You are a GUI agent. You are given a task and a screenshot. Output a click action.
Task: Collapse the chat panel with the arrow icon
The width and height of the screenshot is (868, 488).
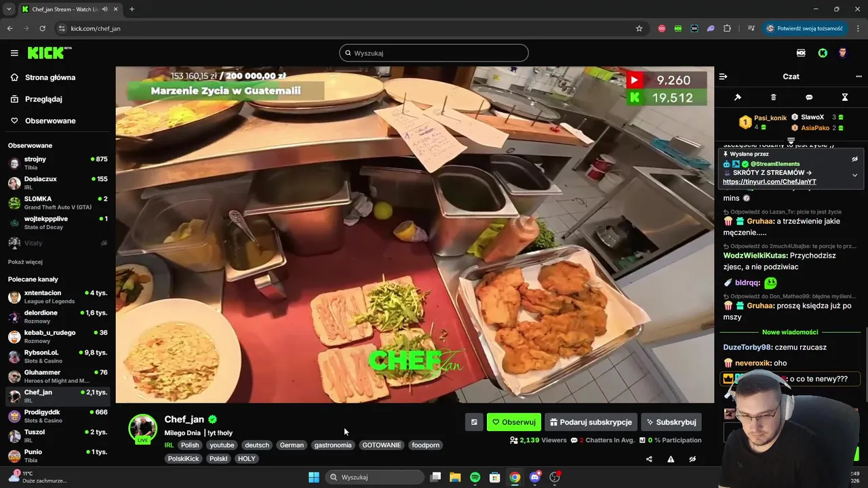pyautogui.click(x=724, y=77)
